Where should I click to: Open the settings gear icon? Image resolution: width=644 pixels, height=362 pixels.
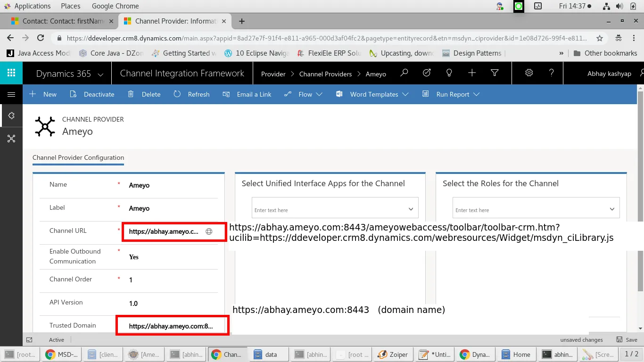[529, 73]
